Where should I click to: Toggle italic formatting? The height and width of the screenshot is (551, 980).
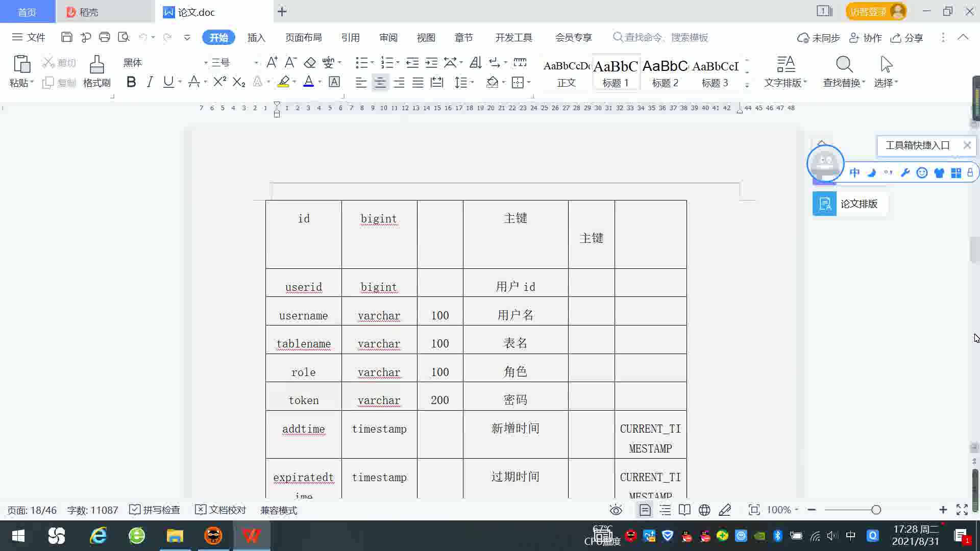tap(150, 82)
